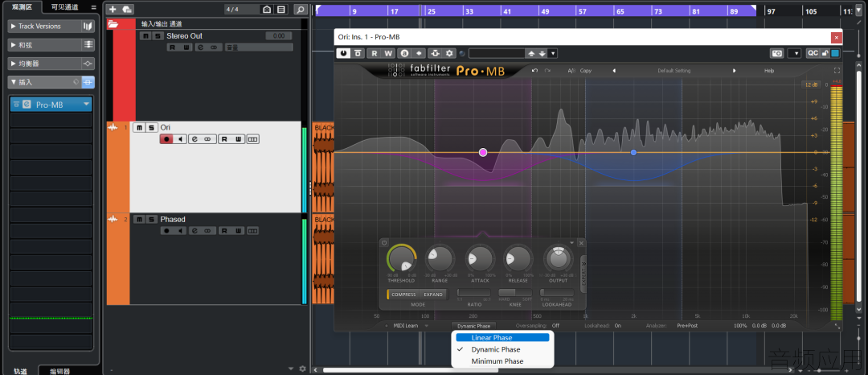Click the Attack knob
868x375 pixels.
[479, 259]
